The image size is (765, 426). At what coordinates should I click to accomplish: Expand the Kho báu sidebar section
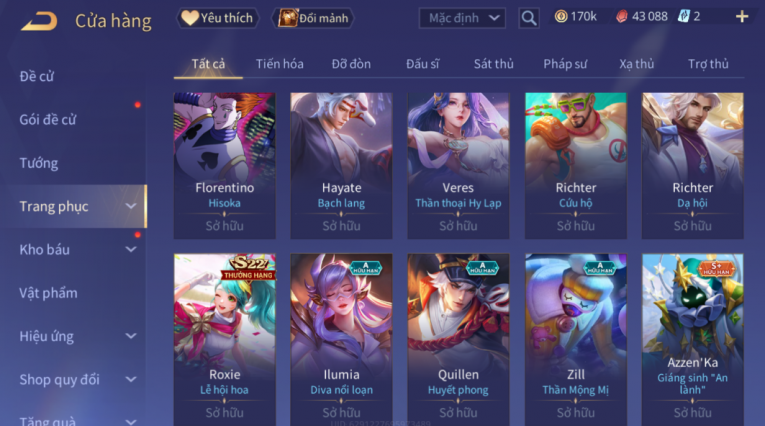click(77, 249)
